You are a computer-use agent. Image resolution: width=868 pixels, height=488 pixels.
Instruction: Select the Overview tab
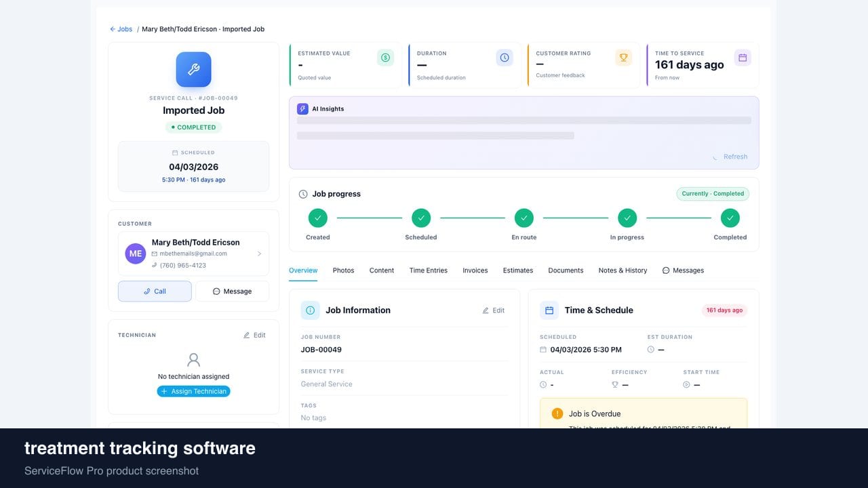coord(303,270)
